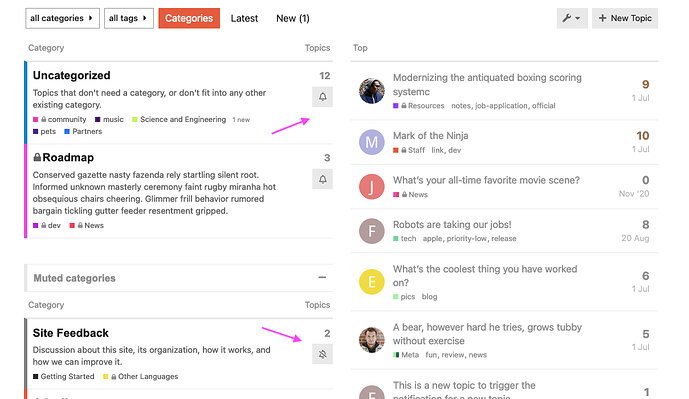The height and width of the screenshot is (399, 689).
Task: Click the fun tag
Action: [431, 355]
